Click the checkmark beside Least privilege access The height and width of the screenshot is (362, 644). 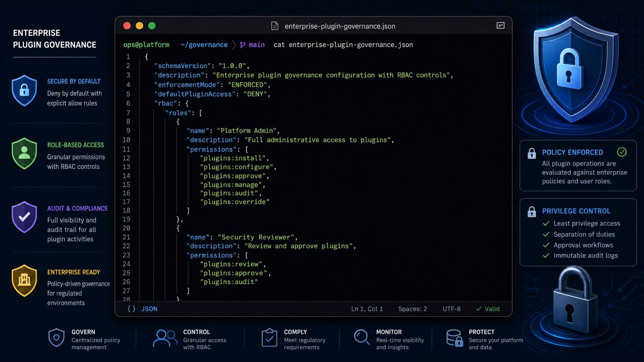pos(546,223)
